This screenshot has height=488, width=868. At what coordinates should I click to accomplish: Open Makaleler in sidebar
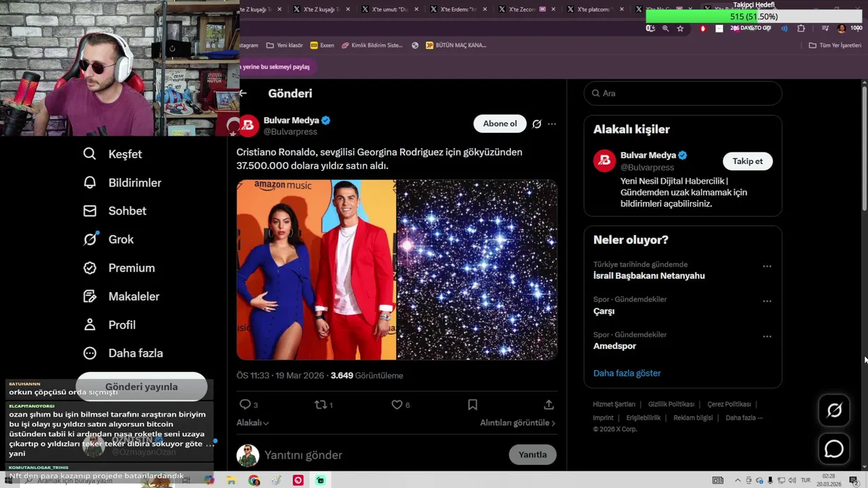click(121, 296)
